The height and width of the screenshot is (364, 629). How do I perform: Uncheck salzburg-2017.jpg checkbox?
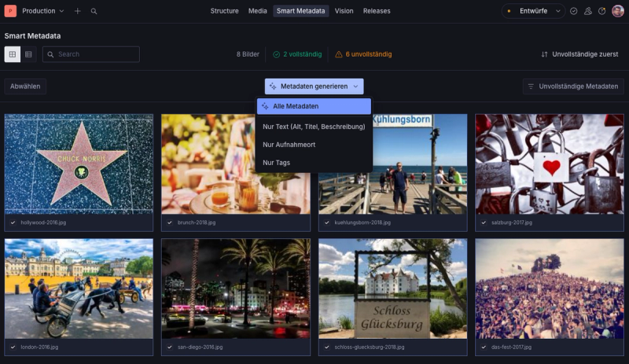[x=484, y=222]
